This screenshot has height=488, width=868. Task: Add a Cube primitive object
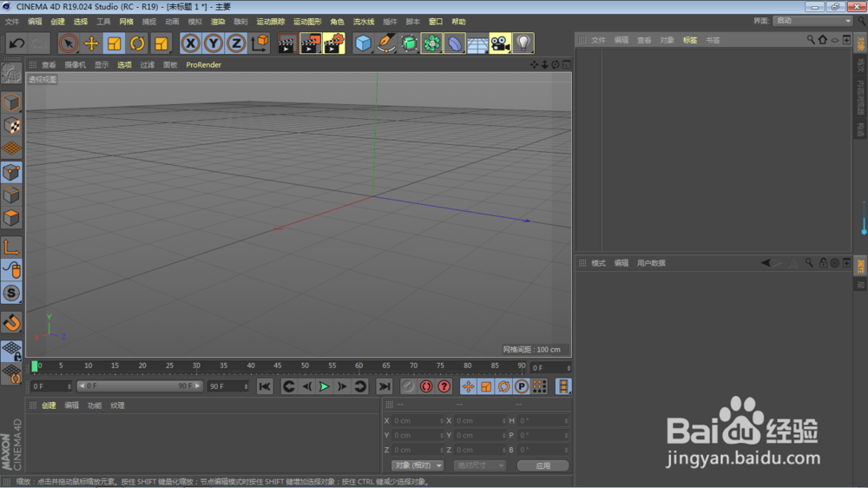(x=363, y=43)
